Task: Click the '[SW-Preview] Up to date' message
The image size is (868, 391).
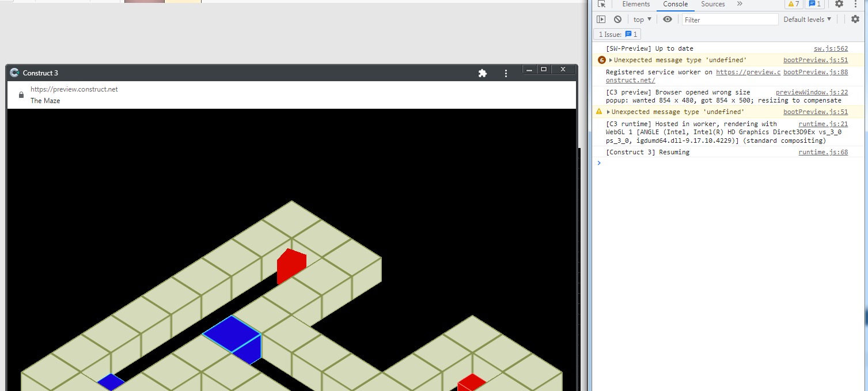Action: point(650,48)
